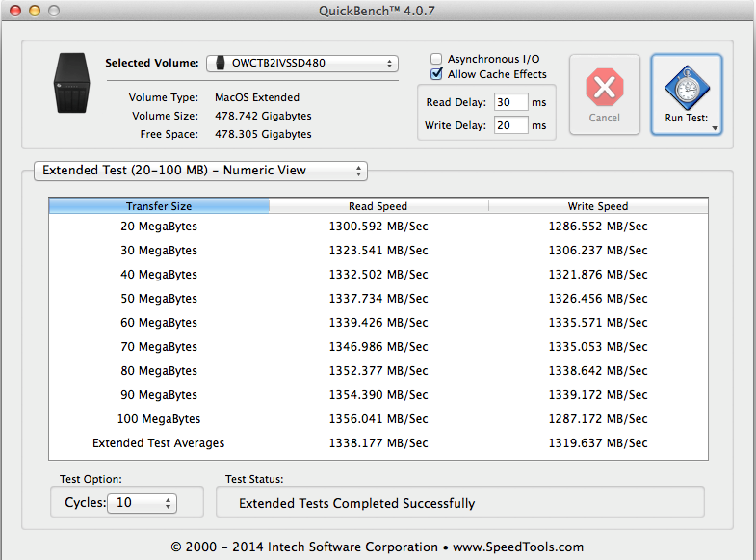Open the Selected Volume dropdown

point(301,64)
